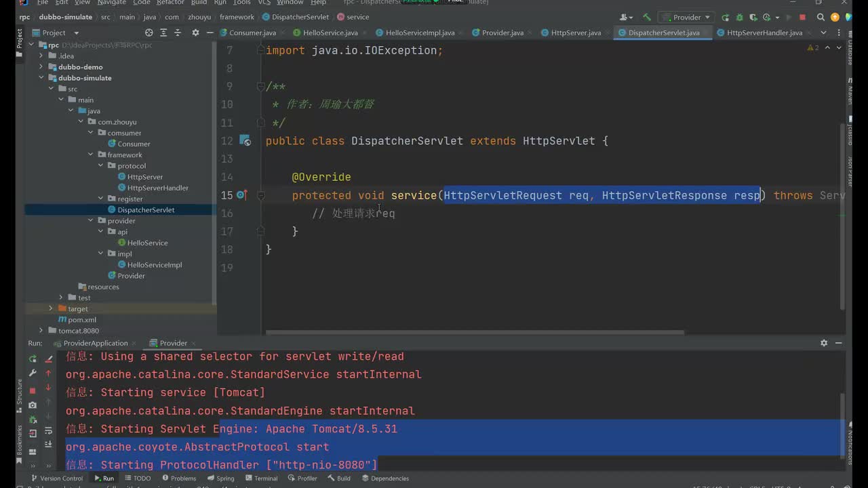The image size is (868, 488).
Task: Click the editor horizontal scrollbar
Action: [x=475, y=333]
